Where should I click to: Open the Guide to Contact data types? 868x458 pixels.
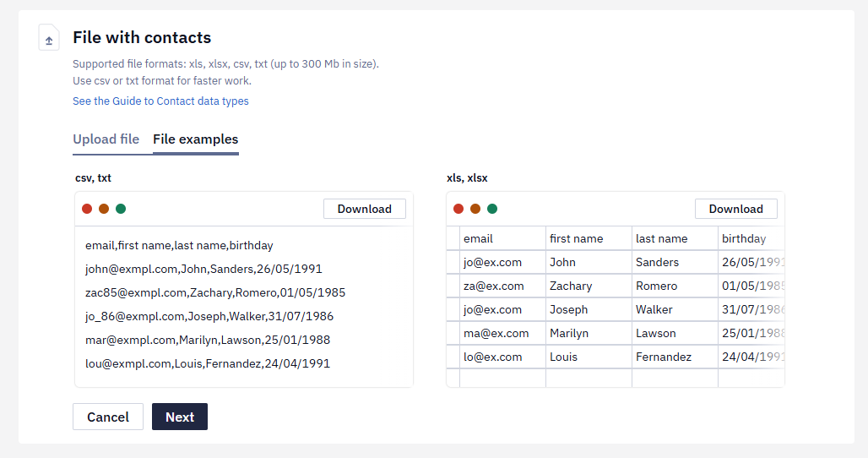pyautogui.click(x=160, y=101)
